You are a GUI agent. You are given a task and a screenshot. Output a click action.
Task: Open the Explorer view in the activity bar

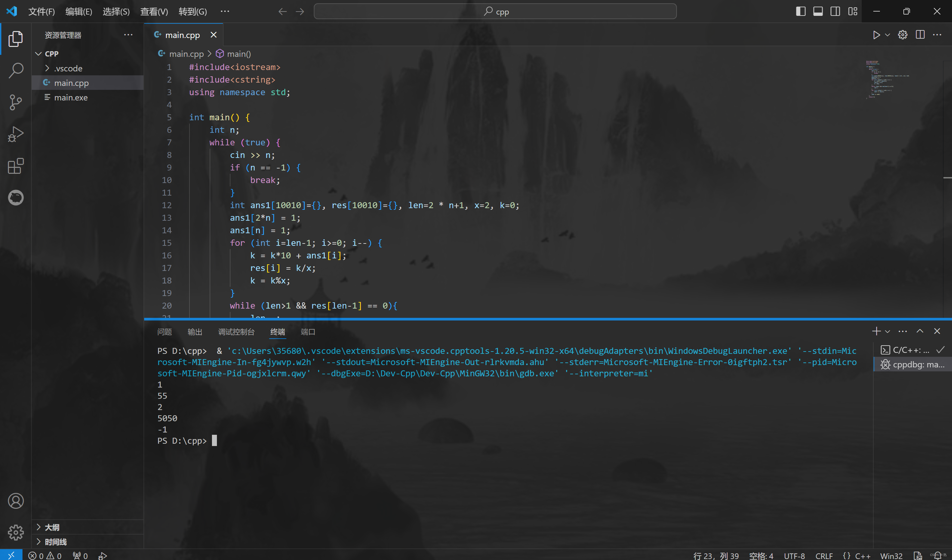[16, 39]
